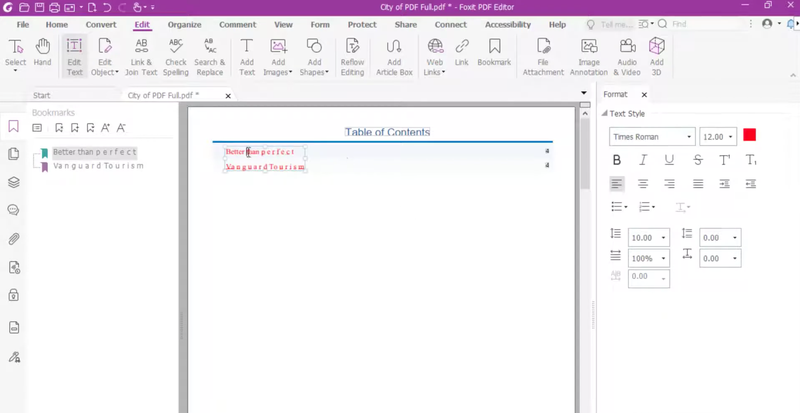Select the Better than perfect bookmark
This screenshot has width=800, height=413.
coord(95,152)
